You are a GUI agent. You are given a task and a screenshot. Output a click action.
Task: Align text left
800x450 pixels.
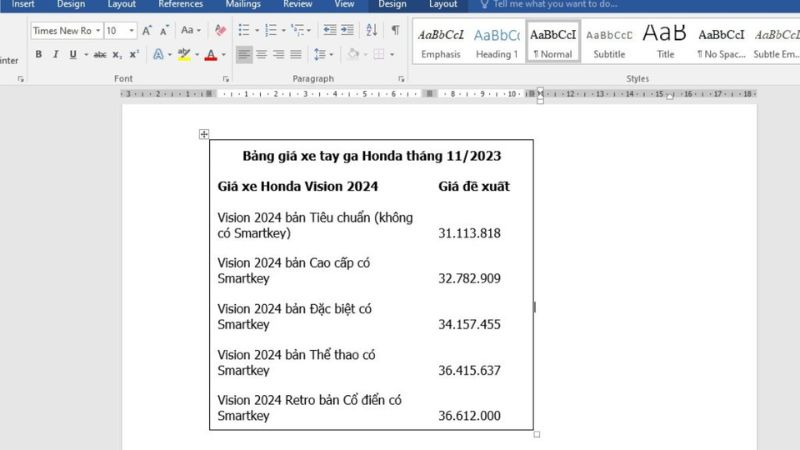[x=244, y=54]
